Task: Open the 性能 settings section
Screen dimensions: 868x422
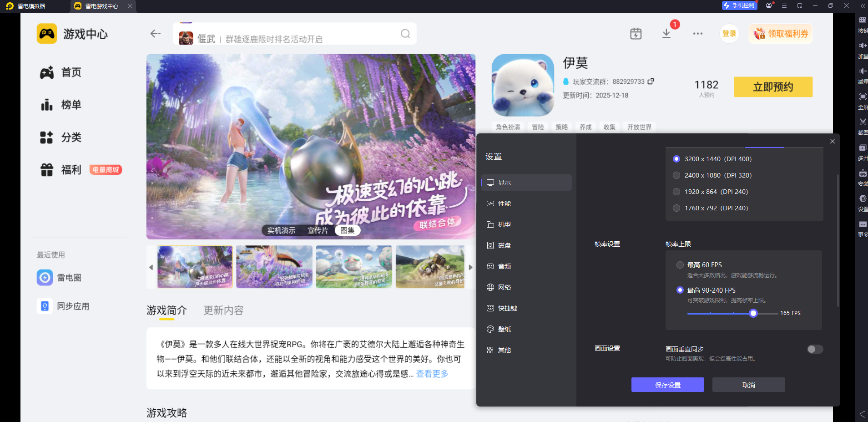Action: coord(526,203)
